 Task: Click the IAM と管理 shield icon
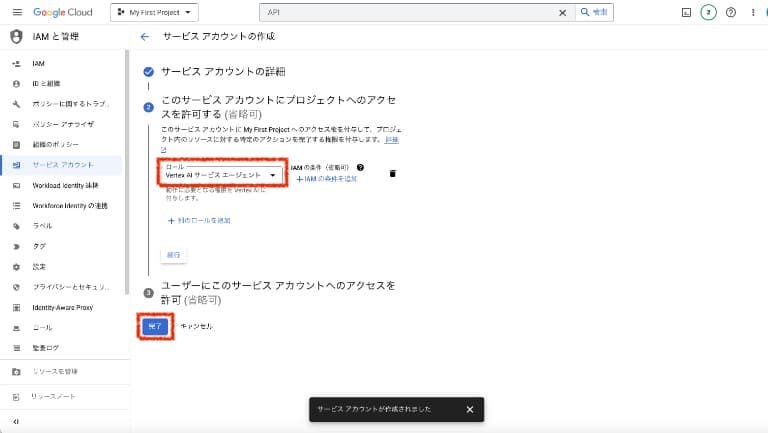16,36
